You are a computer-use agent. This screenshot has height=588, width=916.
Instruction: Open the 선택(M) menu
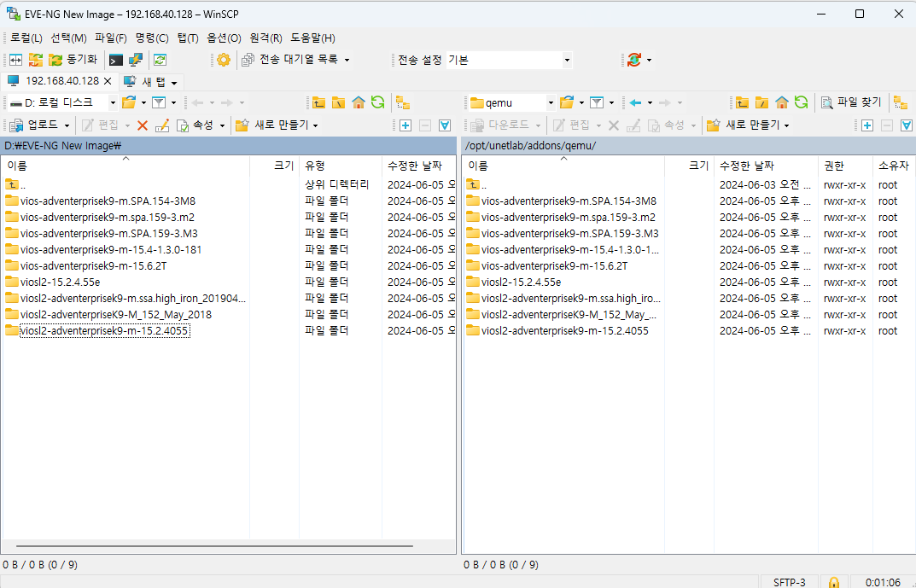[x=68, y=38]
